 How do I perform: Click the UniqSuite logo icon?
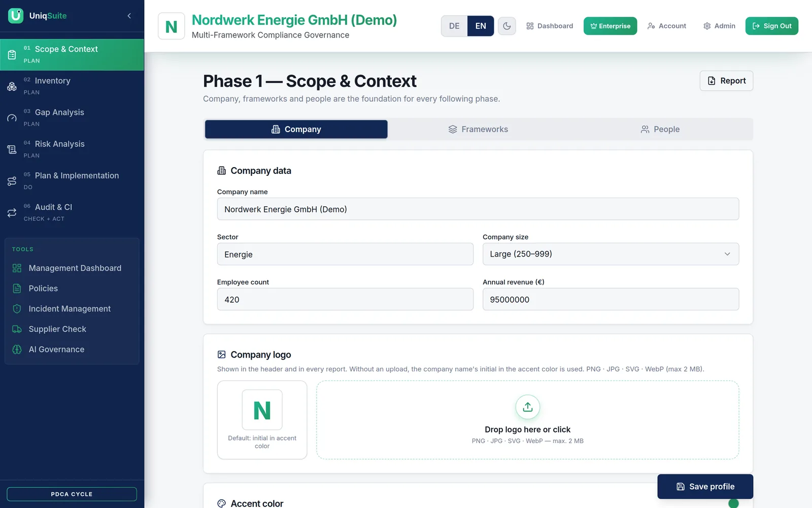[16, 16]
